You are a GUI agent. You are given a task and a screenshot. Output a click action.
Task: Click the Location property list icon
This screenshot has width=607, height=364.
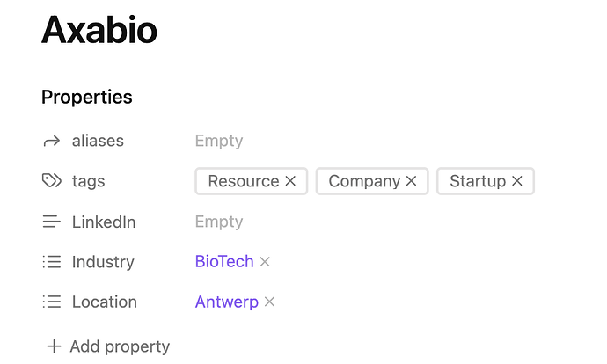coord(52,302)
